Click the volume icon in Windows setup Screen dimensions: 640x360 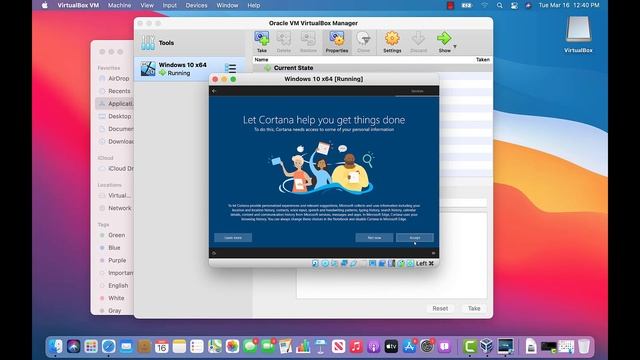coord(433,253)
